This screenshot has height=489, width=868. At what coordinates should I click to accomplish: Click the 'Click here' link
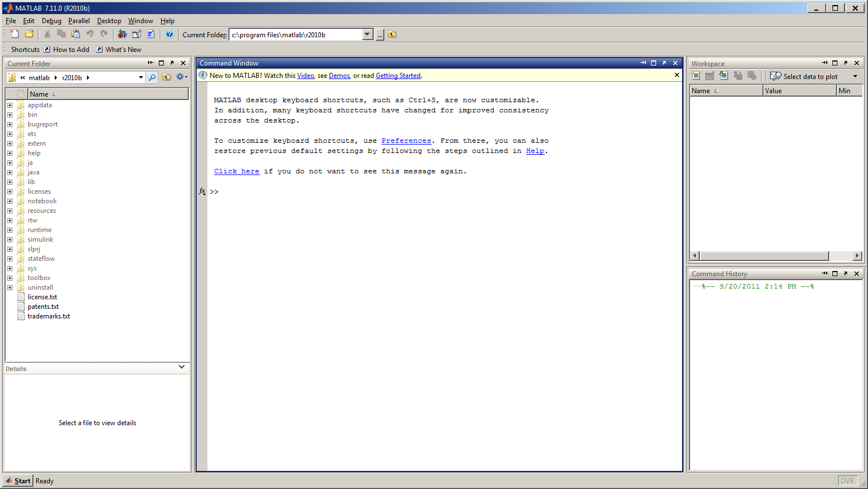[x=237, y=171]
